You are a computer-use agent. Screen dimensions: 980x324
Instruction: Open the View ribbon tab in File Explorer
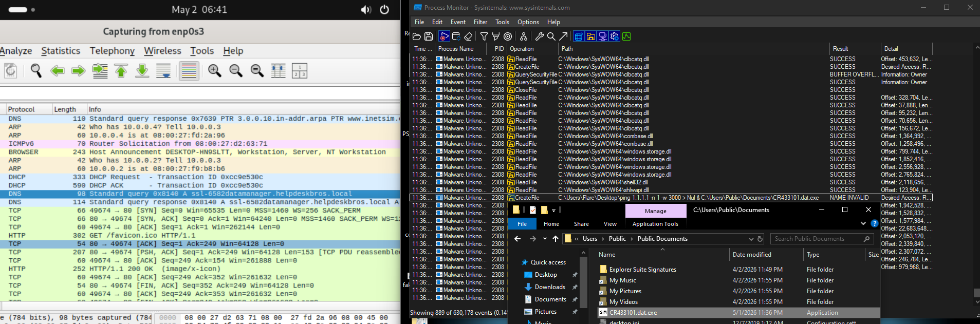(x=610, y=224)
